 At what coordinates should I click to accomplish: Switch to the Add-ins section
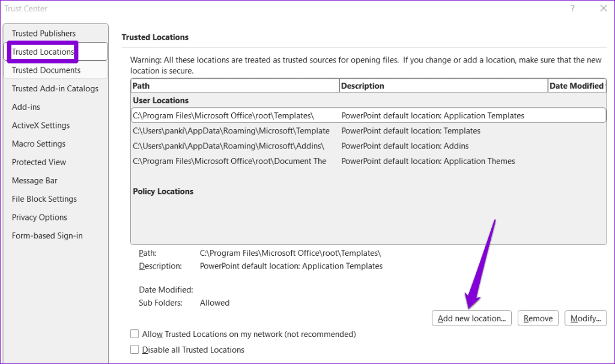26,107
